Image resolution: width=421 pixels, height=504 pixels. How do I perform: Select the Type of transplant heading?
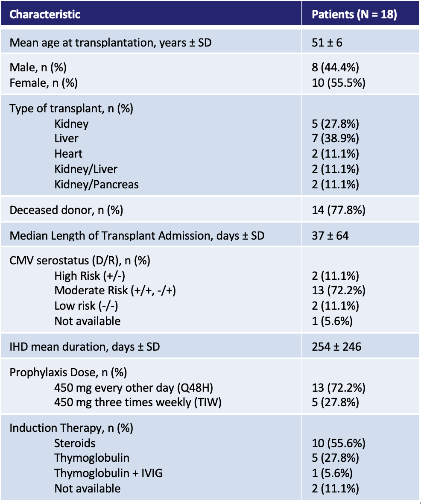click(71, 108)
